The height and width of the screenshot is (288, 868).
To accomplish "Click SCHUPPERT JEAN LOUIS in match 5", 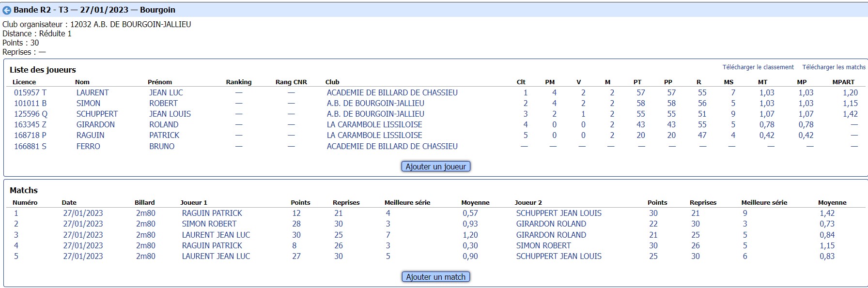I will click(x=558, y=256).
